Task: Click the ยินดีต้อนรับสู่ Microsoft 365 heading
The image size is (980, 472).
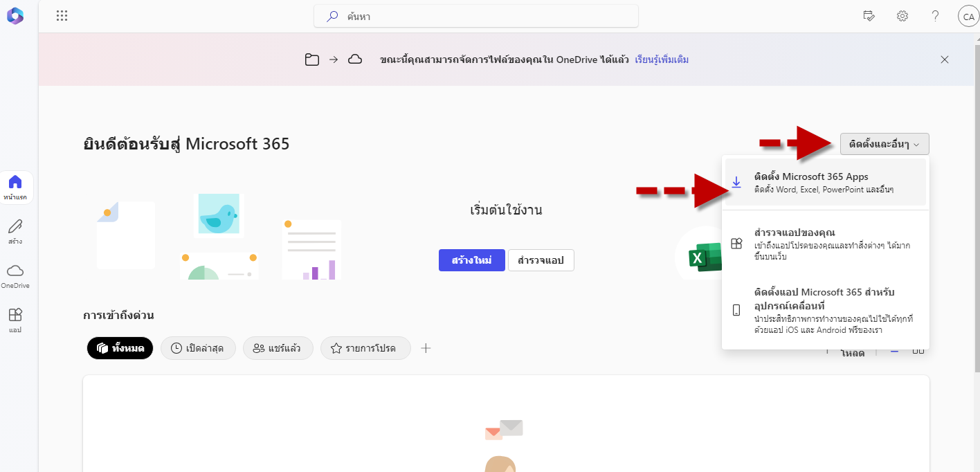Action: (x=186, y=144)
